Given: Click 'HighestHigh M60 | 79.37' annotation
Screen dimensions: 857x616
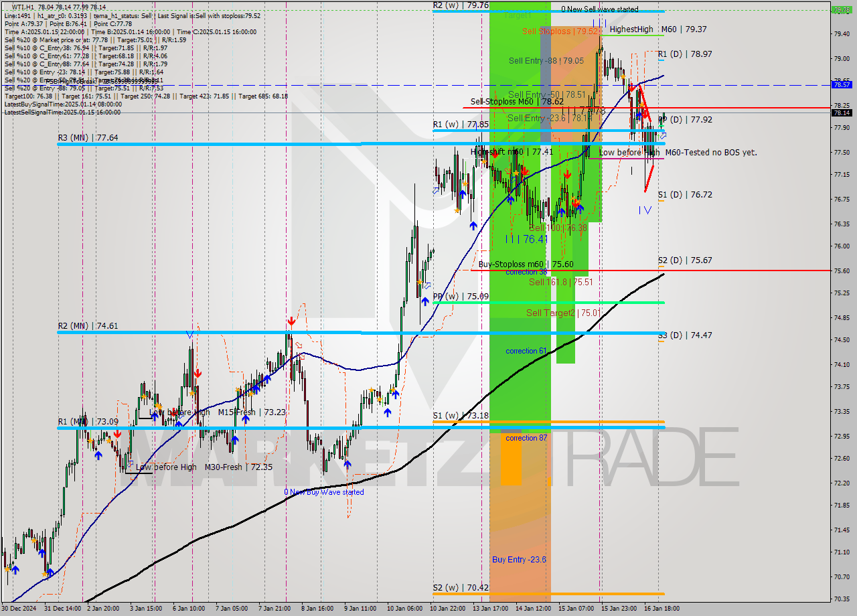Looking at the screenshot, I should [658, 29].
